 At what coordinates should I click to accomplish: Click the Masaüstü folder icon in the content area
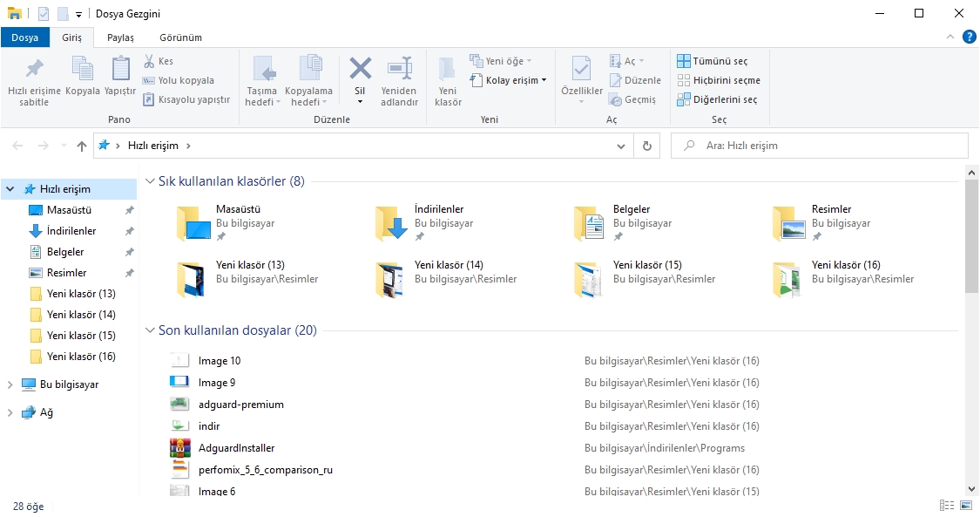(194, 223)
